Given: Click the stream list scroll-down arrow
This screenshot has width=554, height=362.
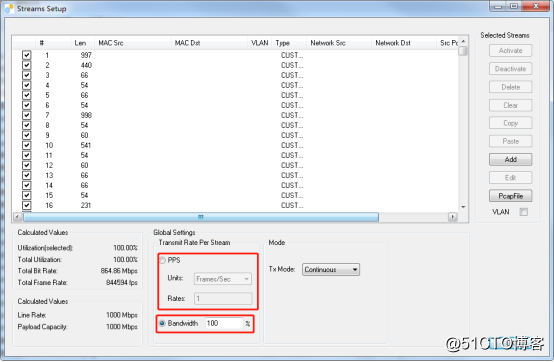Looking at the screenshot, I should (x=463, y=207).
